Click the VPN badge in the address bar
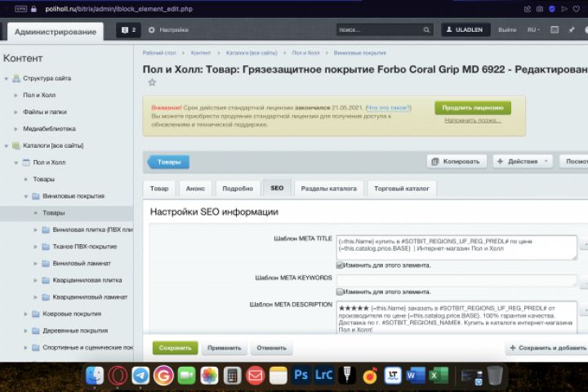Image resolution: width=588 pixels, height=392 pixels. 21,9
